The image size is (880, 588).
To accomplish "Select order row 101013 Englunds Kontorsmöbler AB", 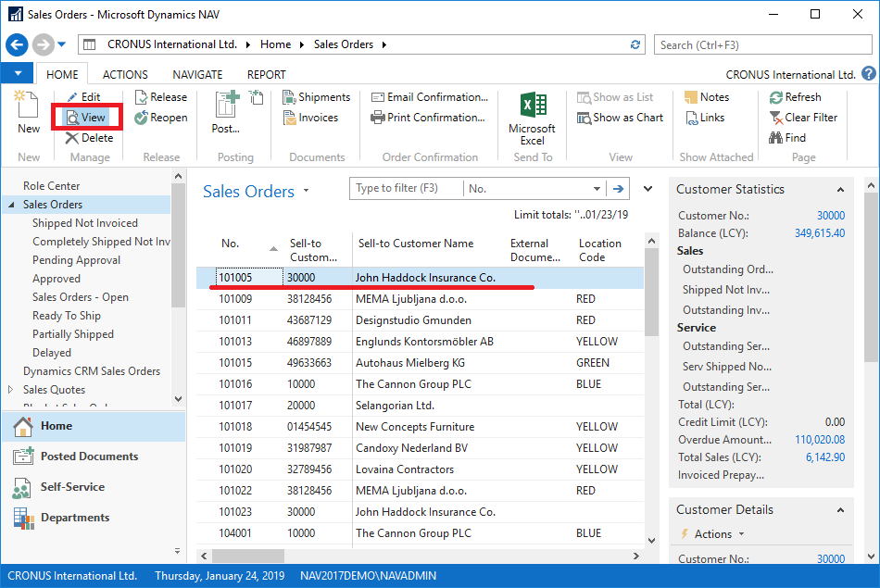I will point(420,342).
